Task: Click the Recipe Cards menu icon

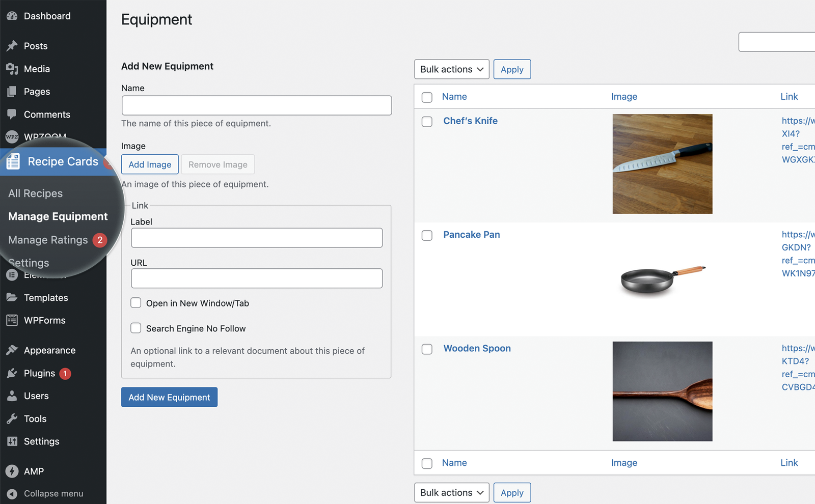Action: click(x=13, y=162)
